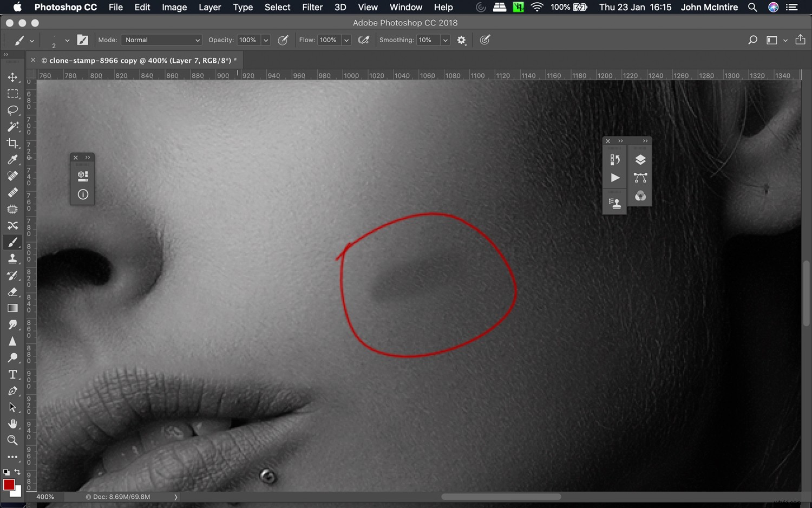Toggle pressure controls opacity button

(x=283, y=40)
